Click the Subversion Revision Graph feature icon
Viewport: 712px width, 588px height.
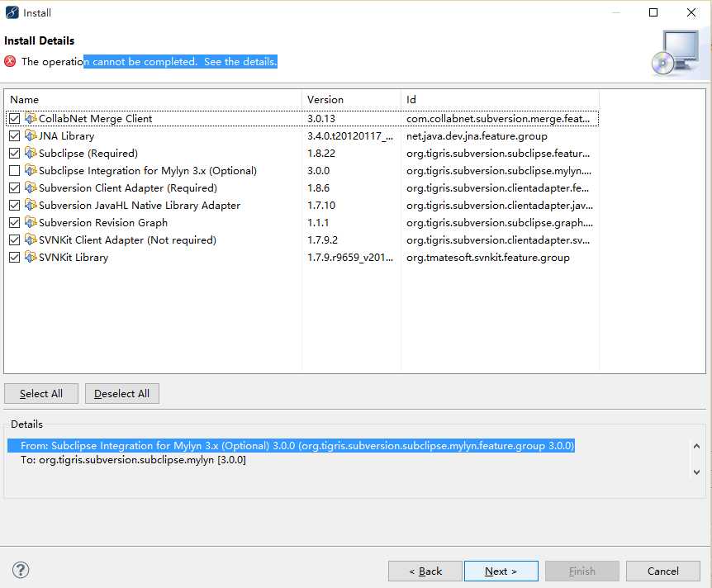pyautogui.click(x=31, y=222)
